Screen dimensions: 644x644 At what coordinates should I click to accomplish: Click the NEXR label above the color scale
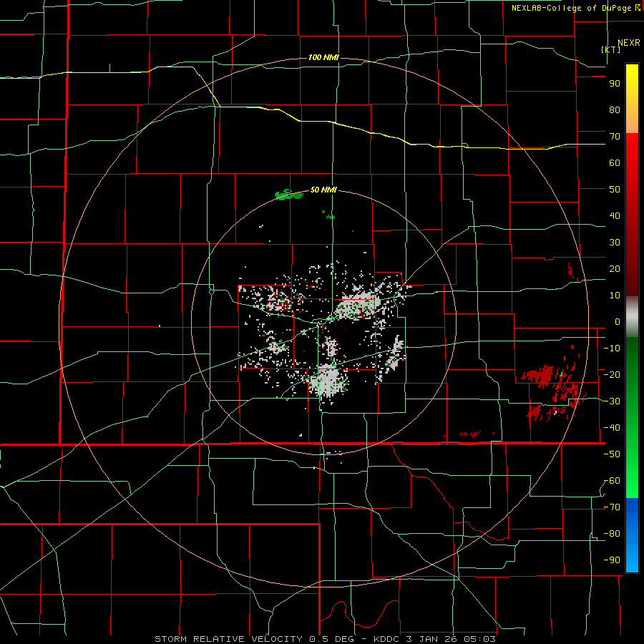coord(629,43)
